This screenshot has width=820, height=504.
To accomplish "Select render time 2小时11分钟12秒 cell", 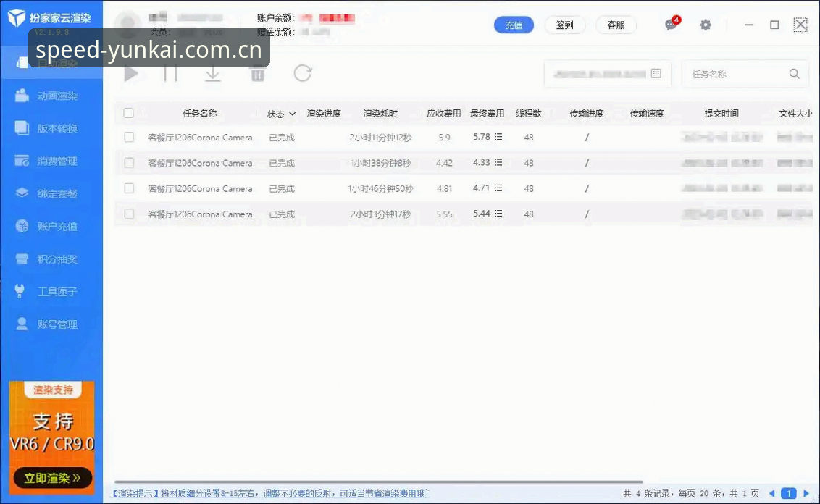I will click(381, 138).
